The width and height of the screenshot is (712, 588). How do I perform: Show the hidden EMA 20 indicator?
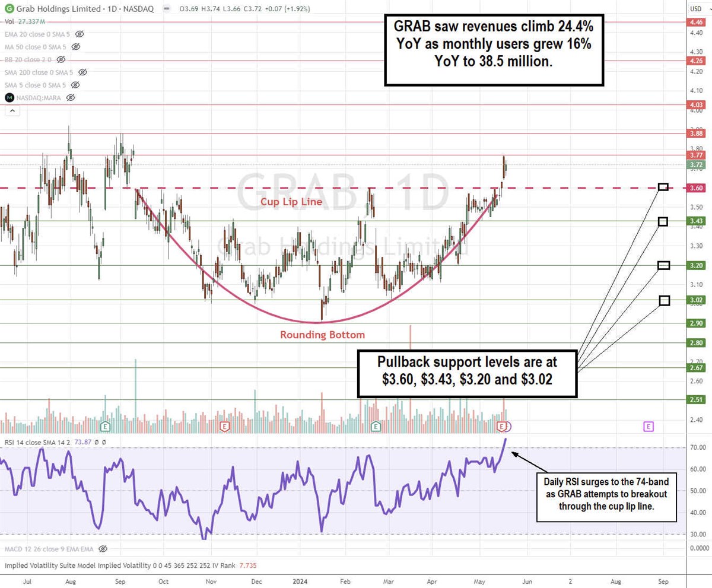point(80,34)
